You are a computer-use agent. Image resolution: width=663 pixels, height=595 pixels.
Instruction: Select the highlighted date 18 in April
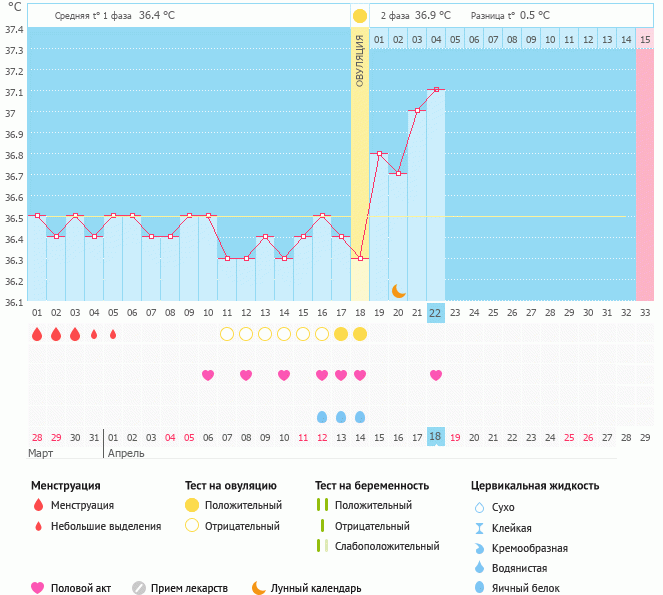(x=435, y=437)
